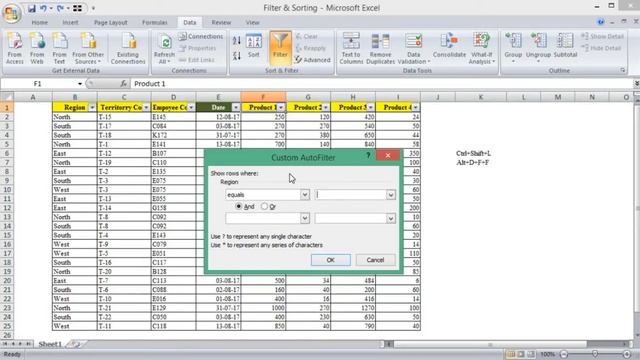Screen dimensions: 640x360
Task: Open the Product 1 filter dropdown
Action: coord(281,107)
